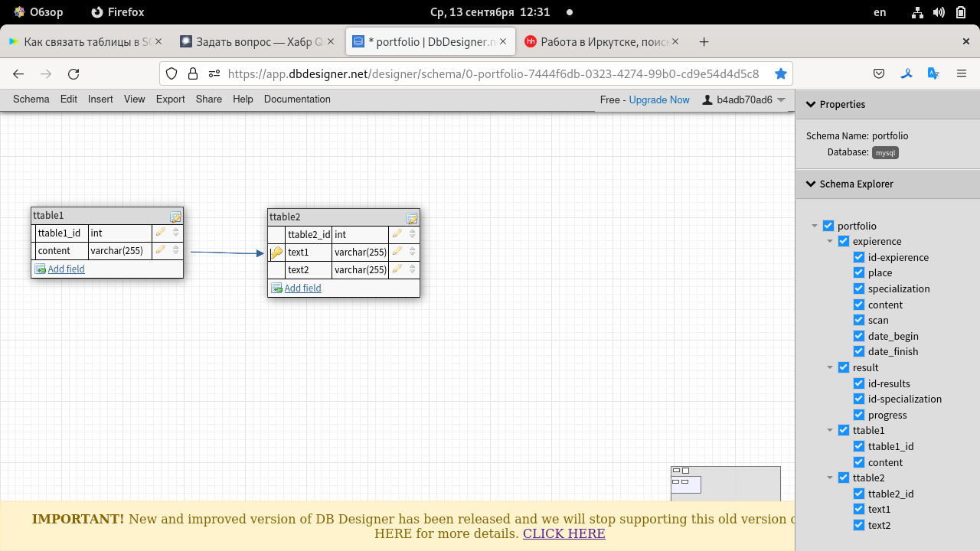Open the Share menu
The image size is (980, 551).
click(209, 99)
